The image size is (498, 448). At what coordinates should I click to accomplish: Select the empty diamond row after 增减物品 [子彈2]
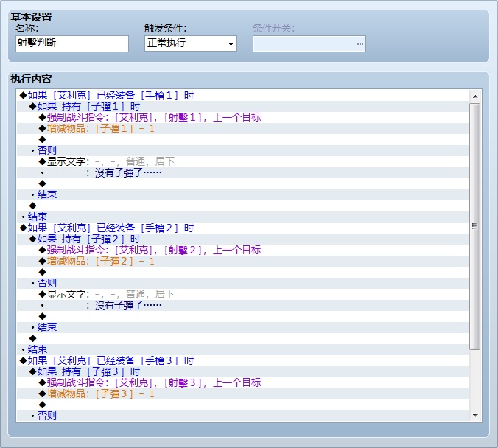coord(242,273)
